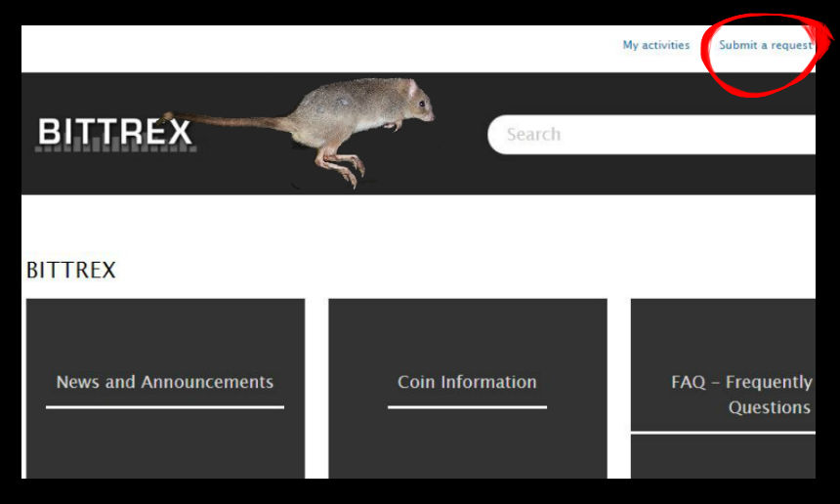
Task: Open the Coin Information category
Action: click(467, 389)
